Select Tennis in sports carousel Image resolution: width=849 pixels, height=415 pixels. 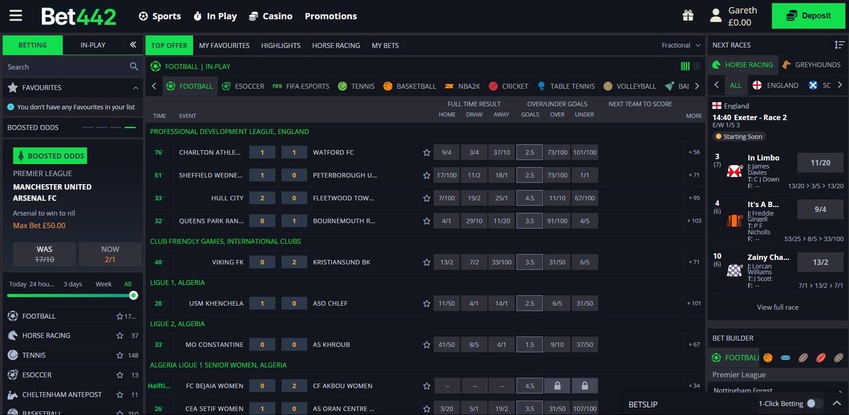356,86
